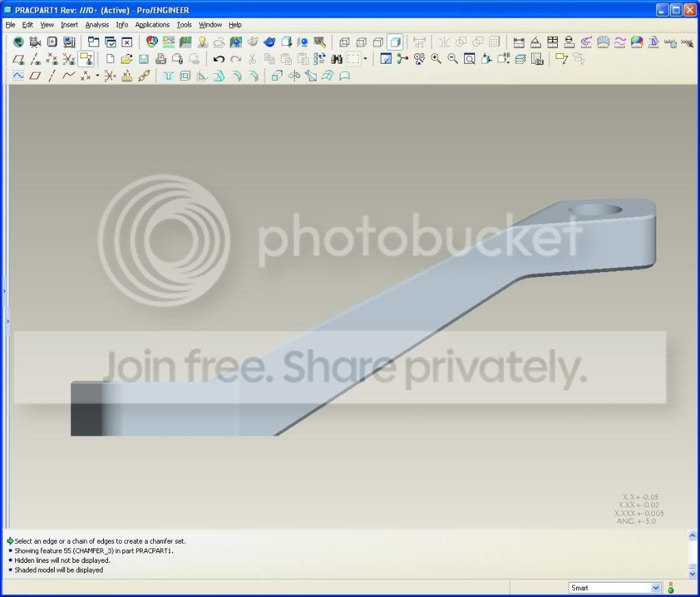Toggle the annotation display icon
This screenshot has height=597, width=700.
click(x=85, y=59)
